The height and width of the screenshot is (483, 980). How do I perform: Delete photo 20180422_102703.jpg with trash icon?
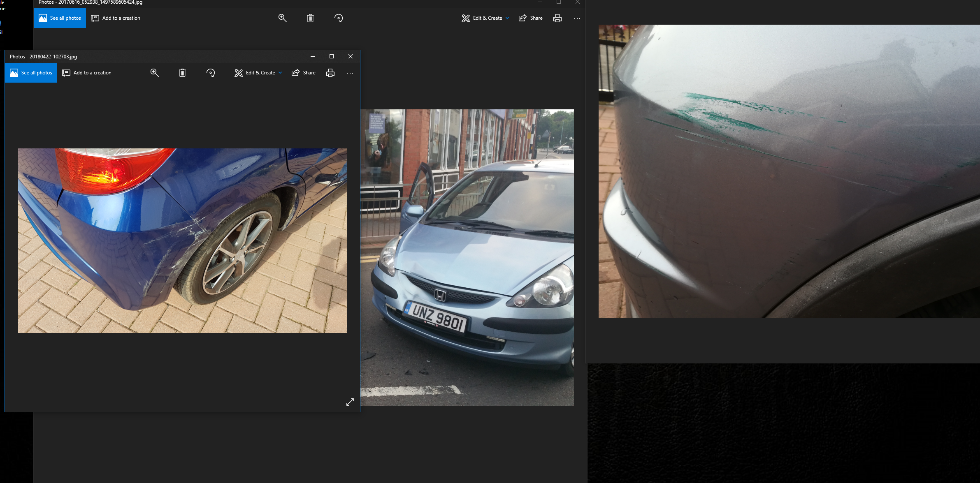[x=182, y=73]
